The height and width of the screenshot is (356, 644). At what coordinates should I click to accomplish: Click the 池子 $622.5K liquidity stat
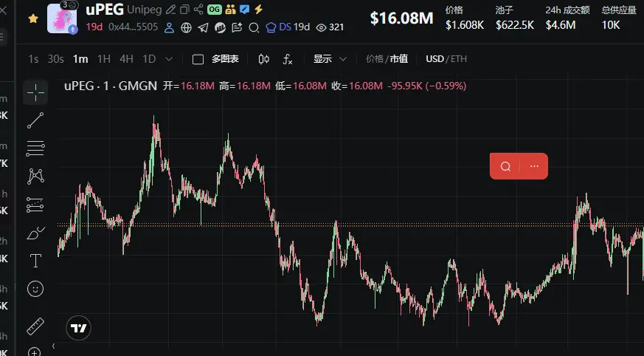point(515,18)
